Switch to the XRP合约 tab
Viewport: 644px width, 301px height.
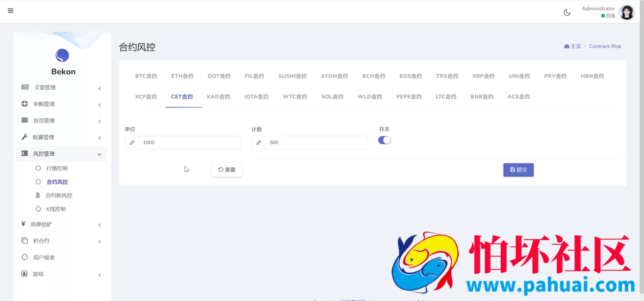click(483, 76)
